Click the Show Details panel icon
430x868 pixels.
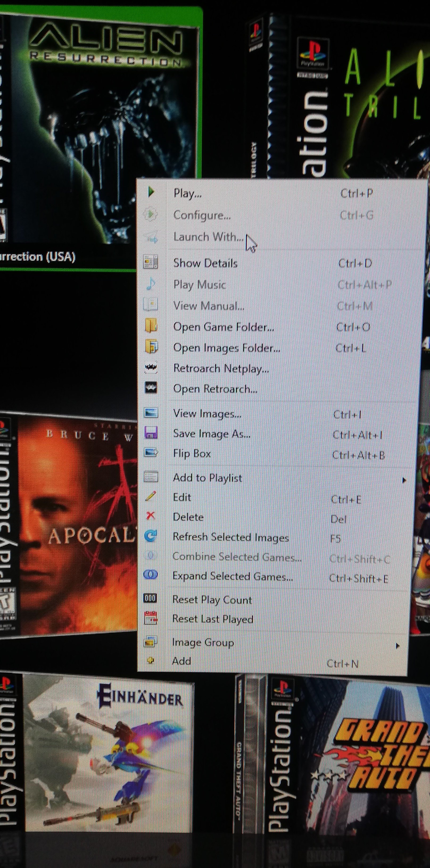click(x=151, y=262)
